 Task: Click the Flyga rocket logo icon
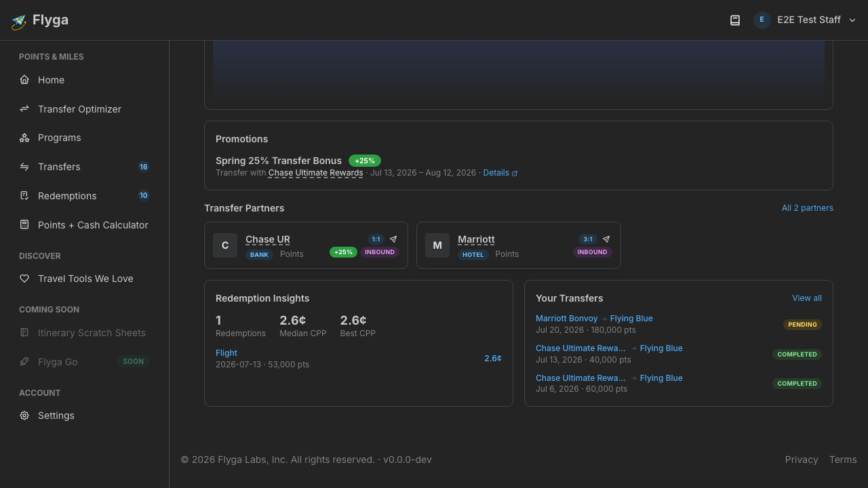[19, 21]
